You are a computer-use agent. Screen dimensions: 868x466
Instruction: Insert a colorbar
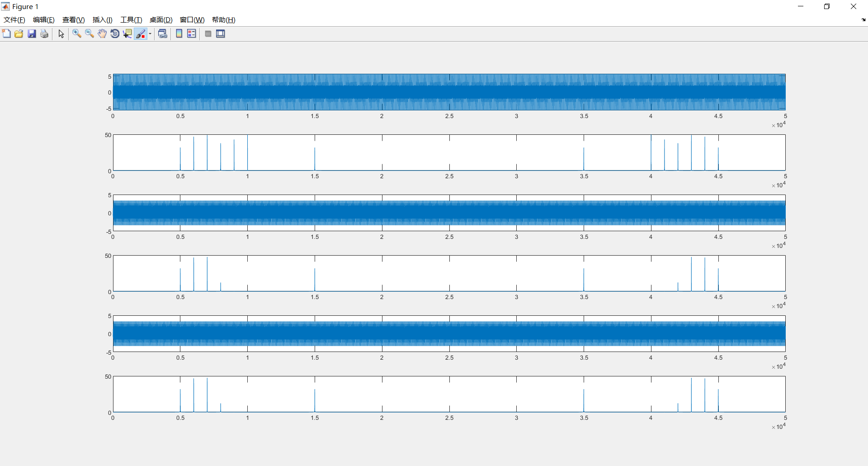click(x=179, y=33)
